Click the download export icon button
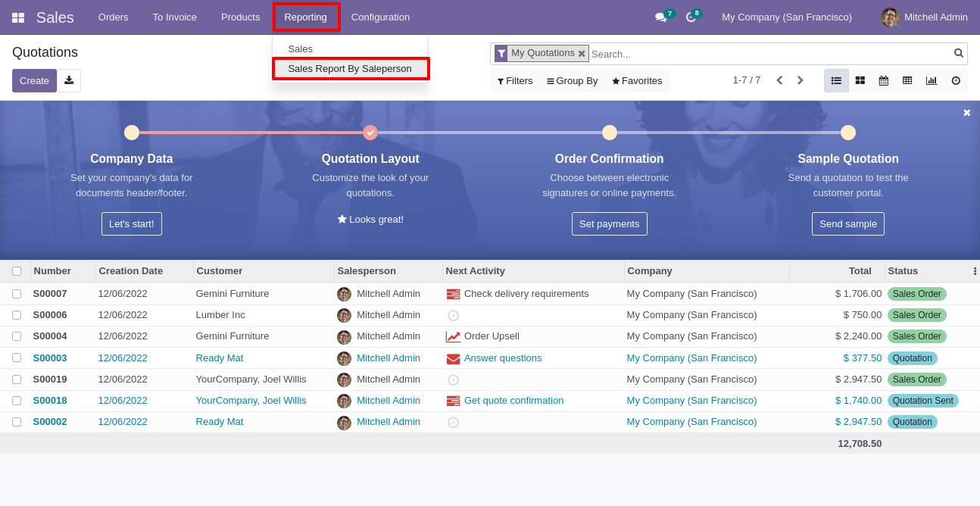The height and width of the screenshot is (506, 980). coord(69,80)
